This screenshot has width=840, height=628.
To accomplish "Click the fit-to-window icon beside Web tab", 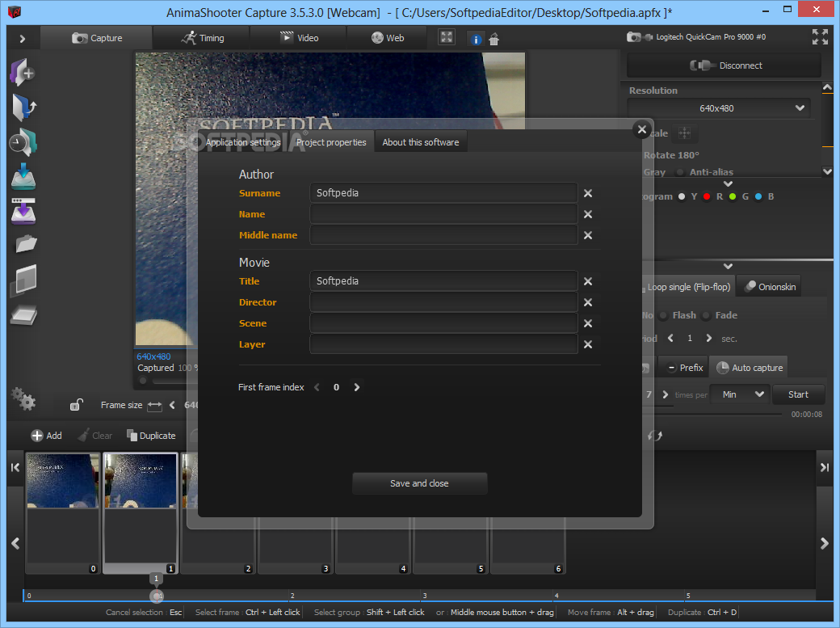I will pos(446,37).
